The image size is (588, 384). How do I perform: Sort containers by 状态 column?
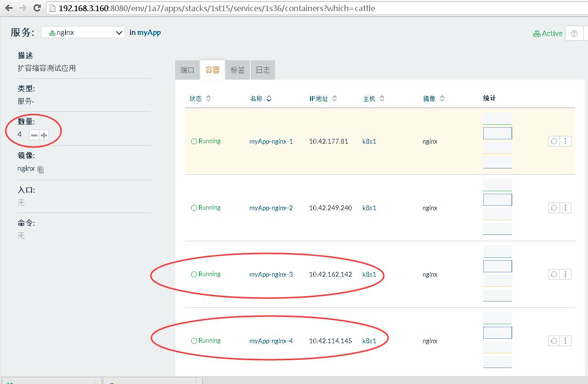(x=200, y=99)
